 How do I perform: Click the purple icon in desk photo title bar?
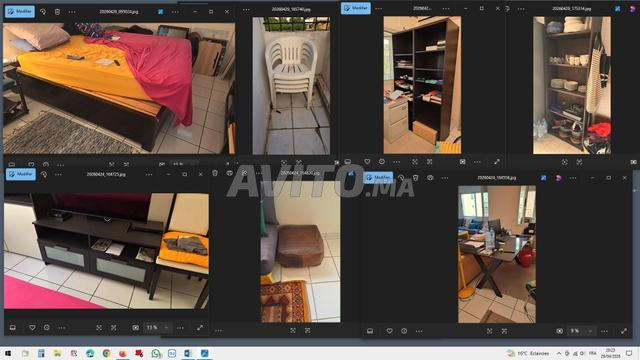point(558,178)
